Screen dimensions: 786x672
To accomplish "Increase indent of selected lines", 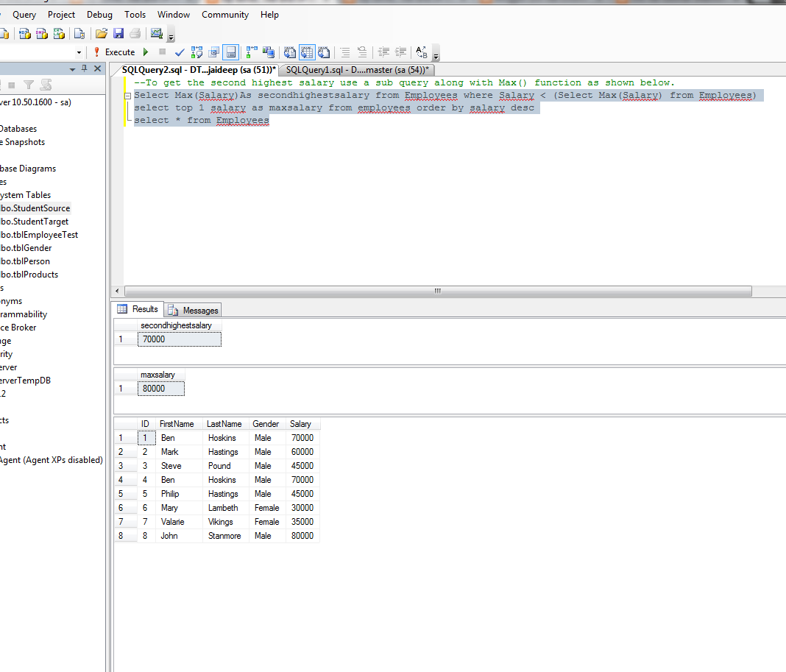I will click(400, 52).
